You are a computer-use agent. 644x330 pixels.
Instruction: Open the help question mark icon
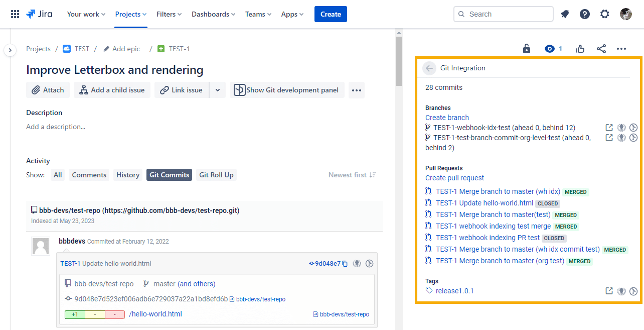[x=585, y=14]
